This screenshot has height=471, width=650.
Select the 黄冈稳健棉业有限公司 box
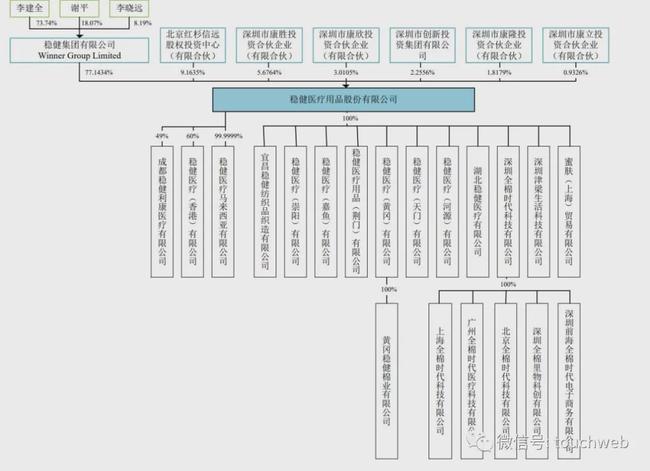(386, 381)
